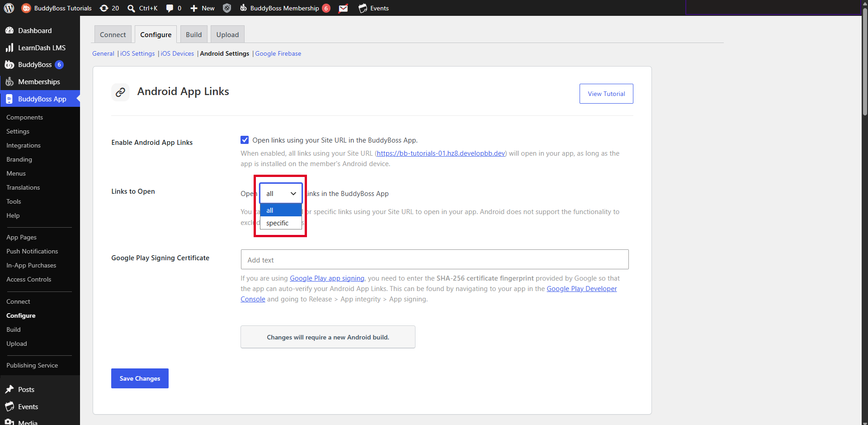Viewport: 868px width, 425px height.
Task: Switch to the Upload tab
Action: point(227,34)
